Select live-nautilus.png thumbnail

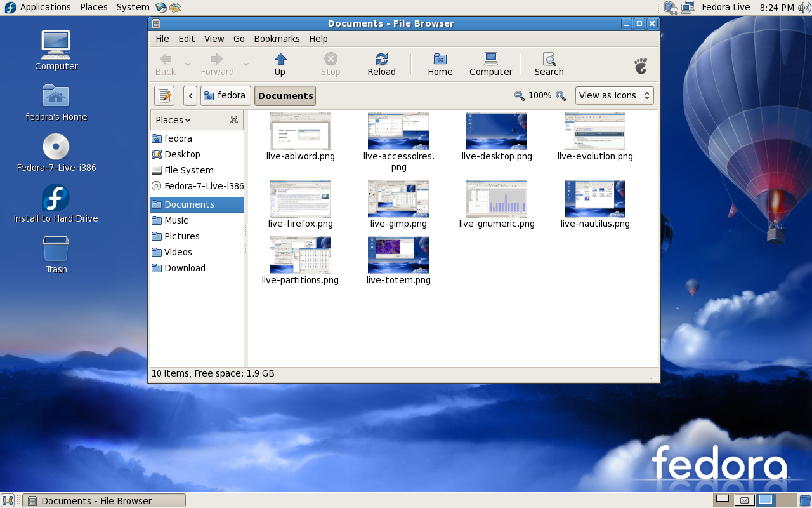point(595,199)
